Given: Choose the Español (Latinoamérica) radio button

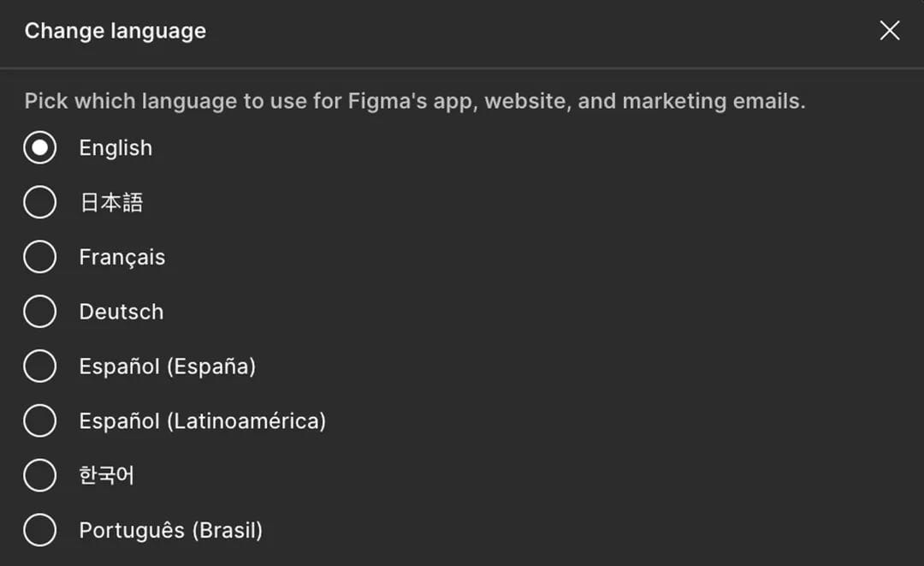Looking at the screenshot, I should pos(39,421).
